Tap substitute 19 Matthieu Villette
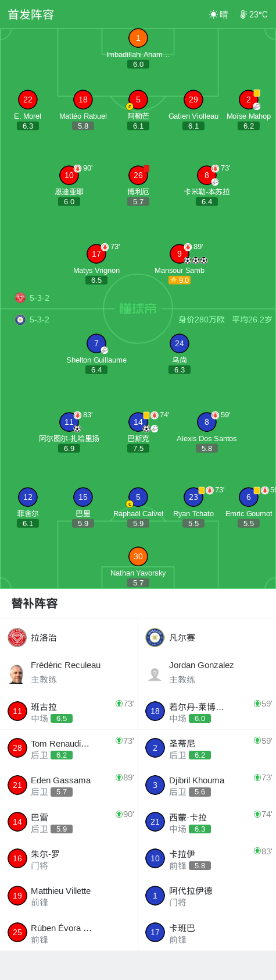276x980 pixels. click(x=69, y=896)
